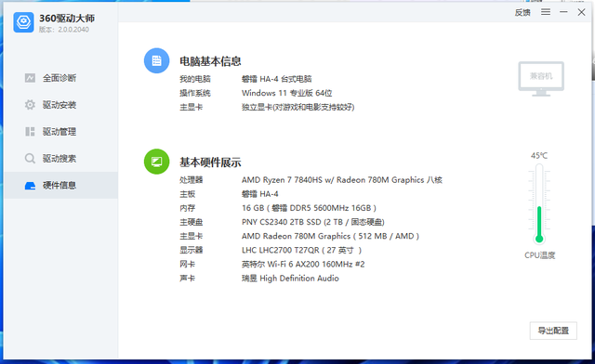Click the 反馈 feedback link

coord(522,12)
